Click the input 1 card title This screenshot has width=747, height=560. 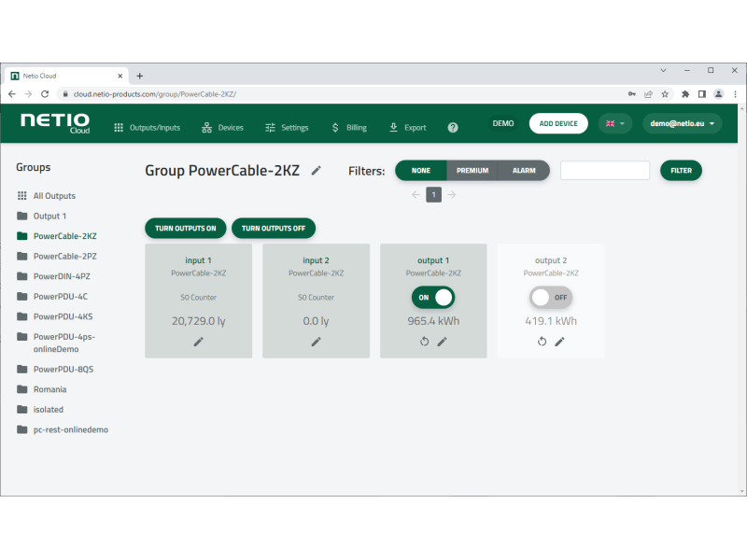coord(198,260)
